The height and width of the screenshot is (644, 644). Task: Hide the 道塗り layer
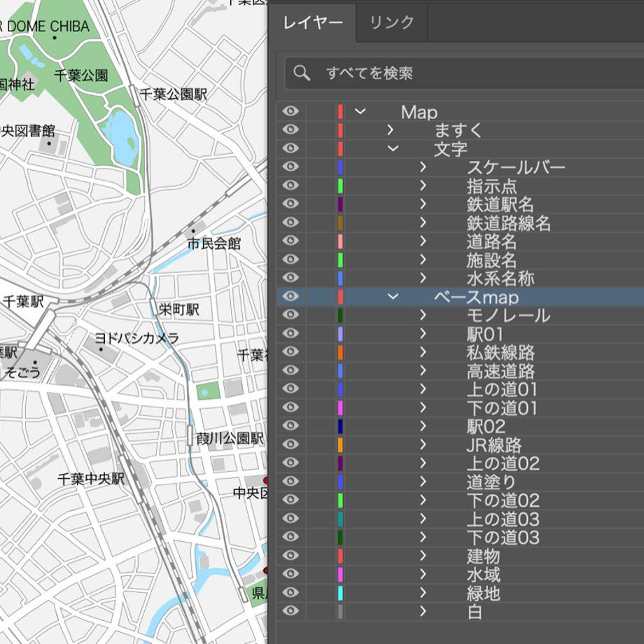pyautogui.click(x=290, y=480)
